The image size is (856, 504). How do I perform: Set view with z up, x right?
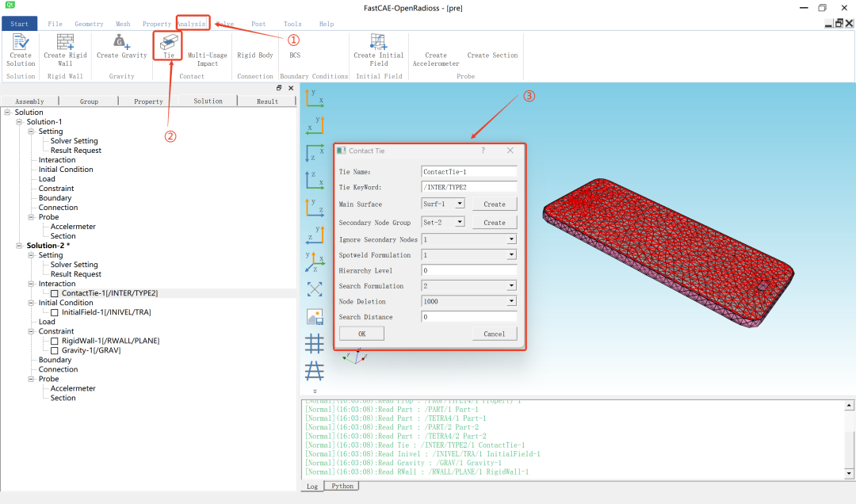pos(315,180)
